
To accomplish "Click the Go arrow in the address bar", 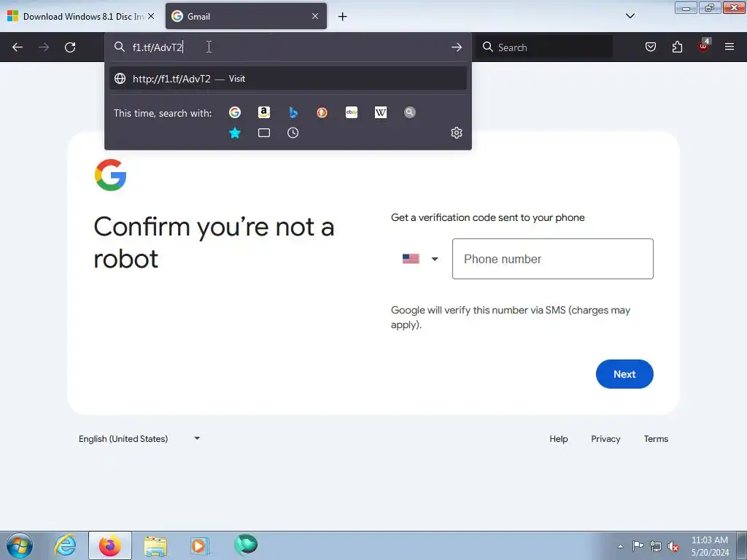I will coord(457,47).
